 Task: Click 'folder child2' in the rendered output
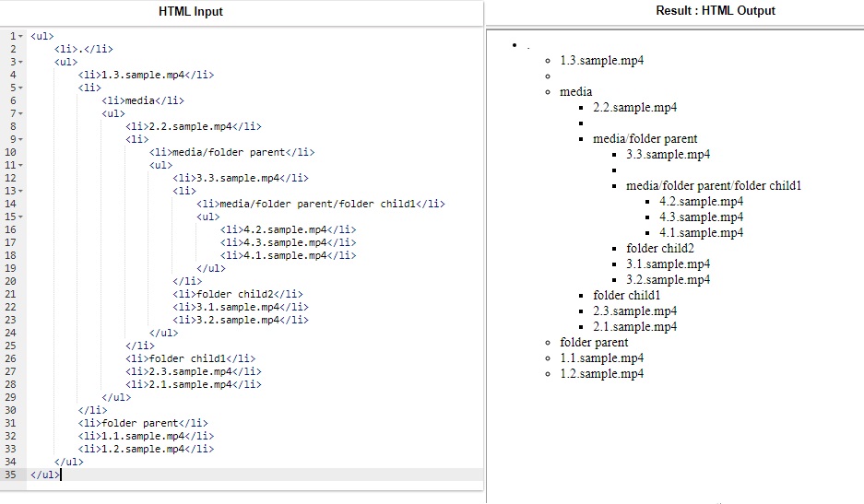660,249
